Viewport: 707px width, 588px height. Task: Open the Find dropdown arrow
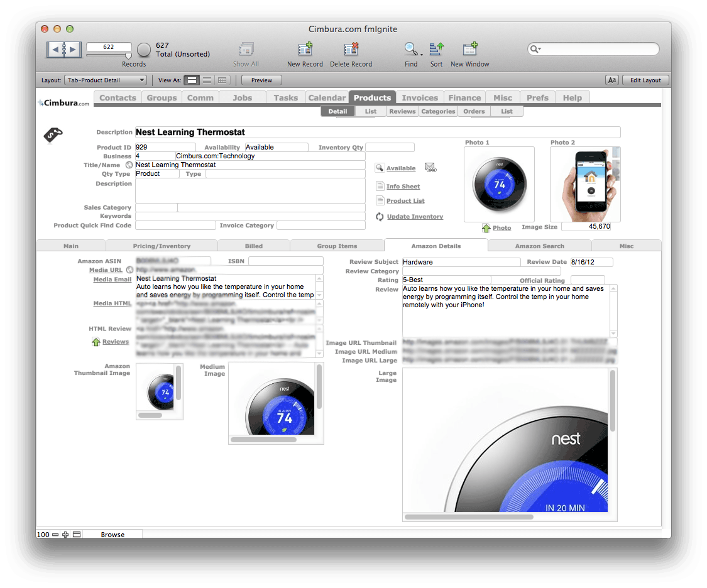pos(422,54)
